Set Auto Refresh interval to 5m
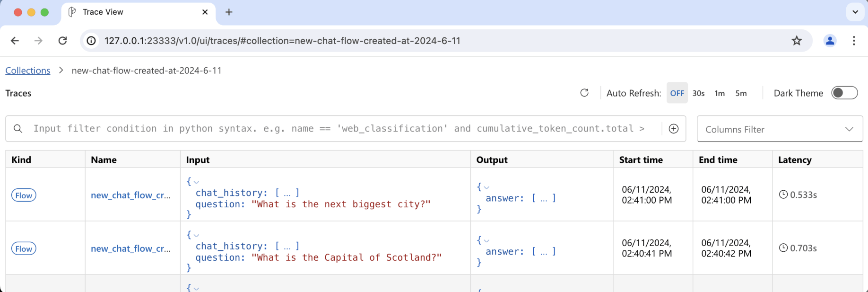 coord(741,93)
